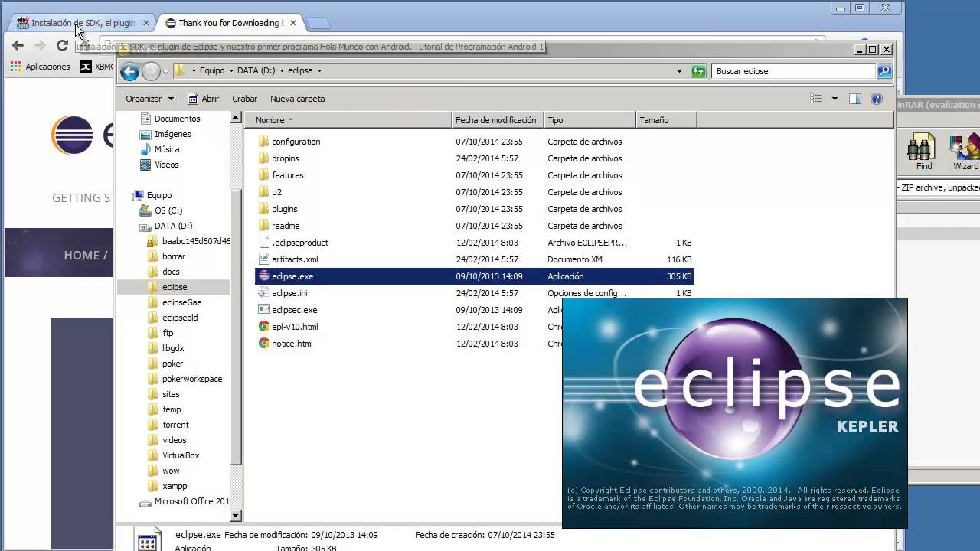Click the search magnifier icon
The image size is (980, 551).
(884, 71)
